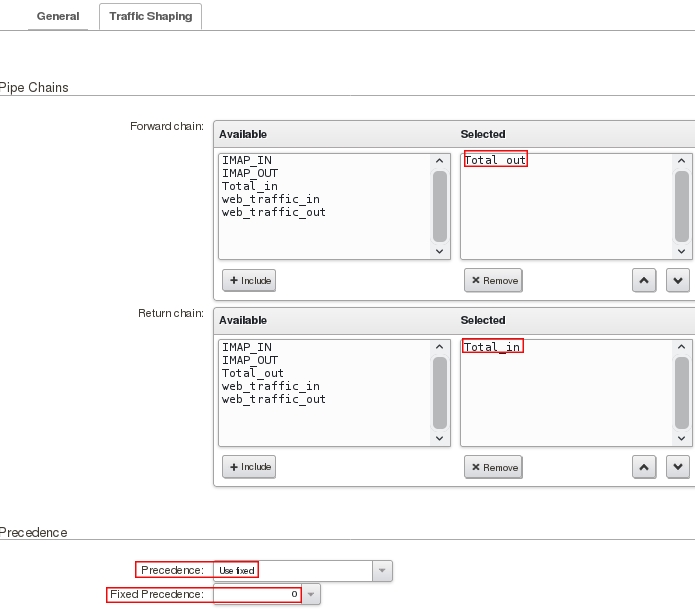The width and height of the screenshot is (695, 610).
Task: Move selected Forward chain item up
Action: click(644, 280)
